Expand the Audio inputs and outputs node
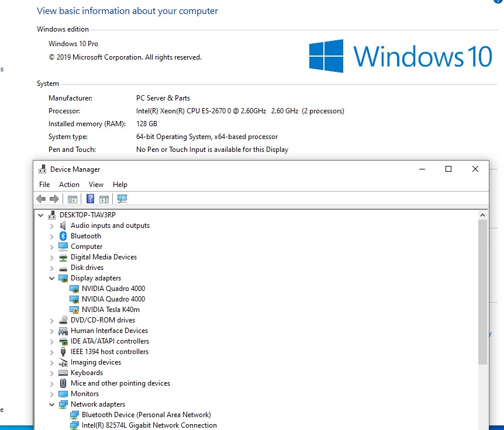This screenshot has height=430, width=504. [x=52, y=226]
